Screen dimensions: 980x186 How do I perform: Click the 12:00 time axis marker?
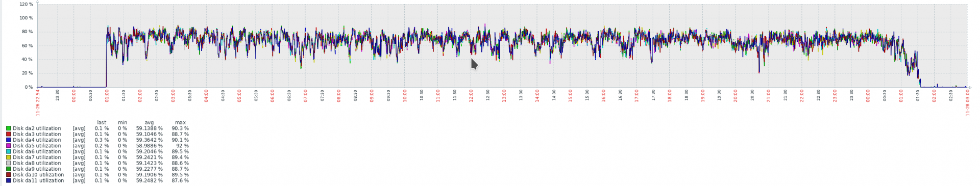click(471, 96)
